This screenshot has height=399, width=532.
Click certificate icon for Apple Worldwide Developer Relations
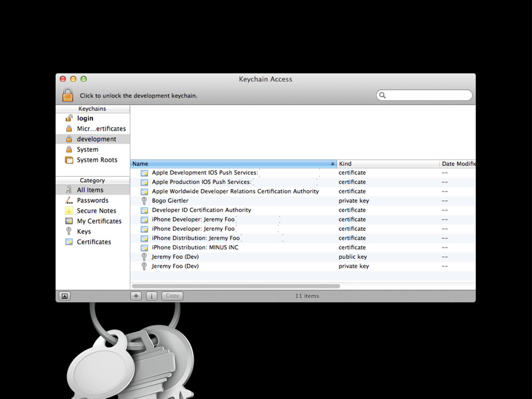point(144,192)
